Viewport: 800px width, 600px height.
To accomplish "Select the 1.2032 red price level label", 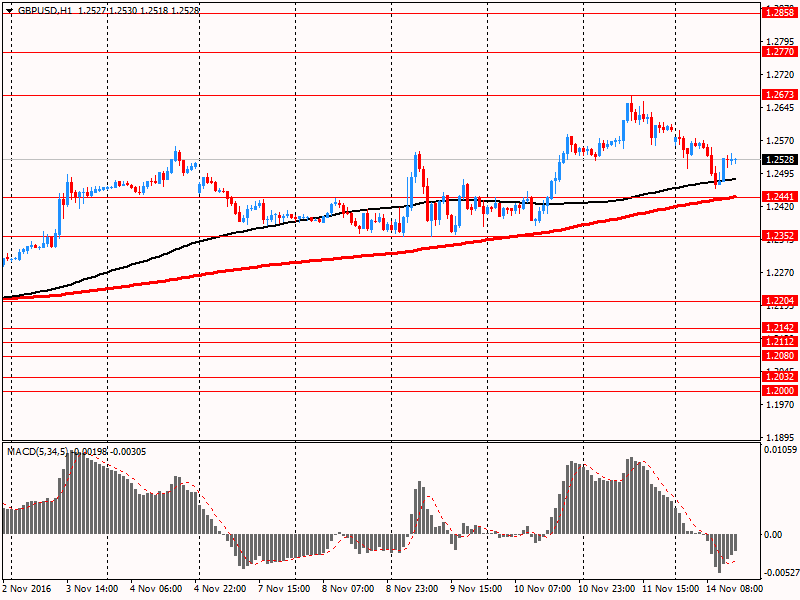I will pos(780,377).
